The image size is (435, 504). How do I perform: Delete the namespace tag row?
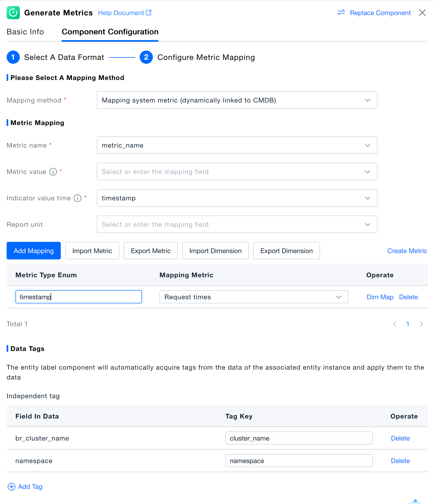[400, 461]
